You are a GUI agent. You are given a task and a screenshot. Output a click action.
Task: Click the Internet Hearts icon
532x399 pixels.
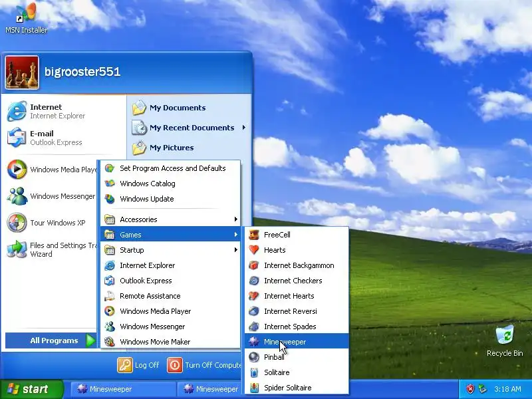coord(254,296)
